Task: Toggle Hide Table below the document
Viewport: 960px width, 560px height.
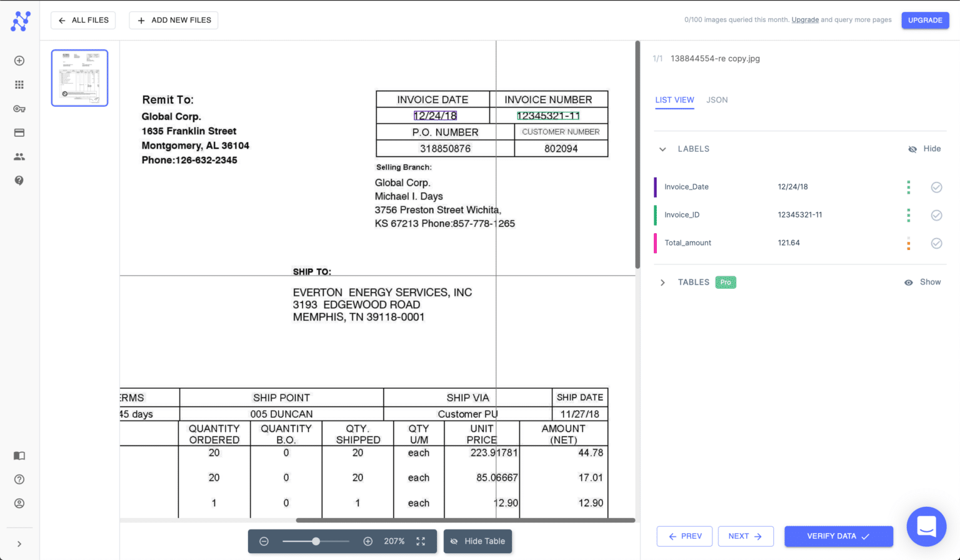Action: coord(477,541)
